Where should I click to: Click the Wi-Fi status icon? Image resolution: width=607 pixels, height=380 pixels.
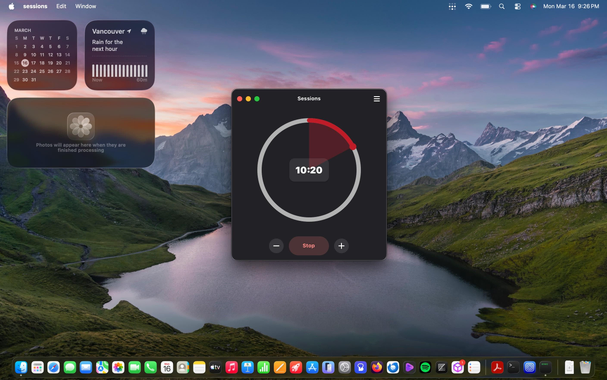pyautogui.click(x=468, y=6)
